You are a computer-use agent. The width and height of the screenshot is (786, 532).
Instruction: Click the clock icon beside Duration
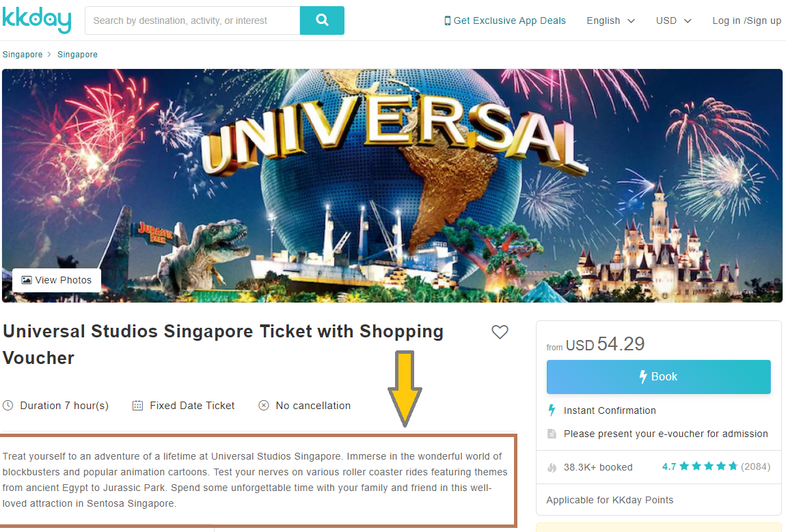coord(8,405)
